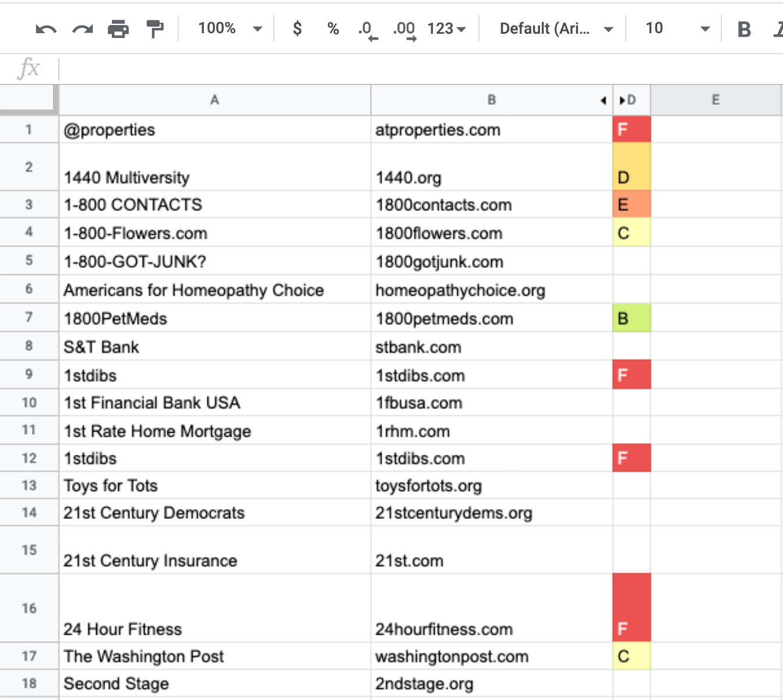Select cell 'stbank.com'
The image size is (783, 700).
click(492, 347)
